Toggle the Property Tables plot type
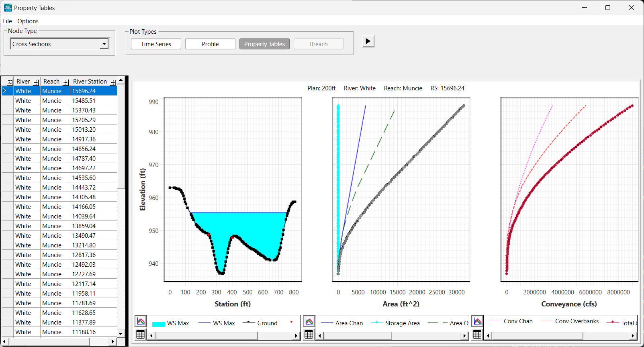644x347 pixels. (x=264, y=44)
